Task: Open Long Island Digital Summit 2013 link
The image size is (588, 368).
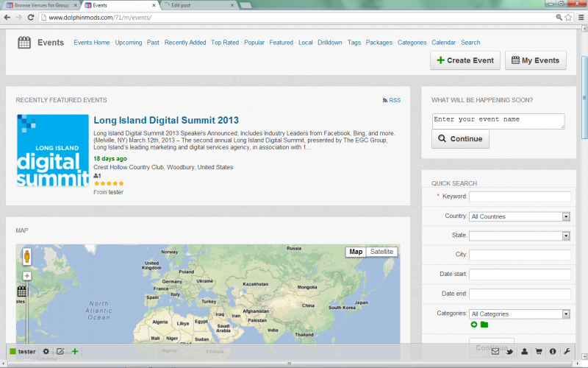Action: click(x=166, y=120)
